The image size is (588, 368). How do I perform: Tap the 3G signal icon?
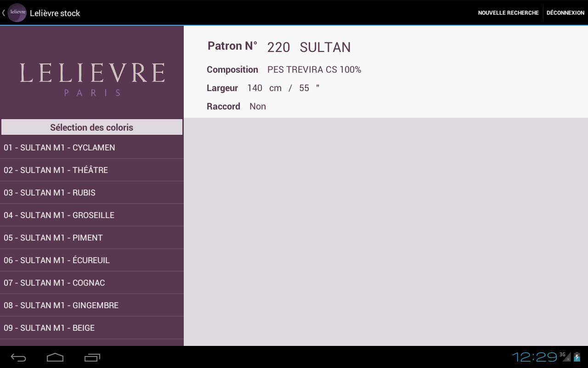[565, 356]
